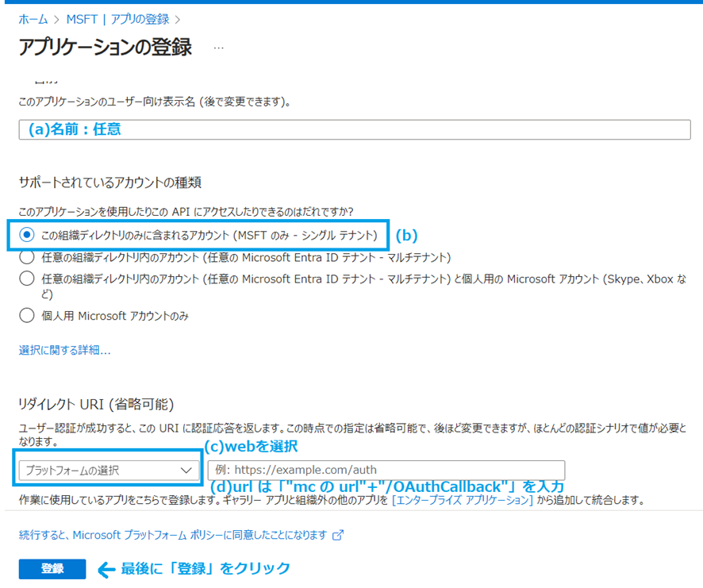Open the ellipsis menu next to the page title
The image size is (703, 588).
click(218, 48)
